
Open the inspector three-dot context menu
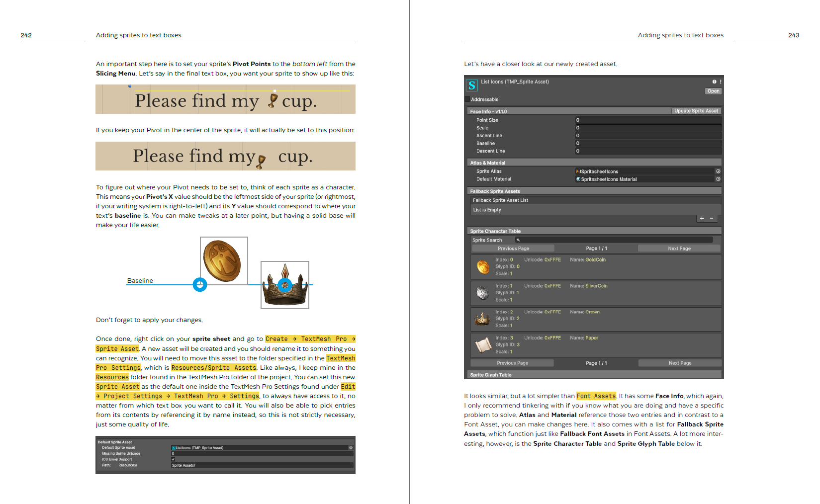pyautogui.click(x=721, y=82)
